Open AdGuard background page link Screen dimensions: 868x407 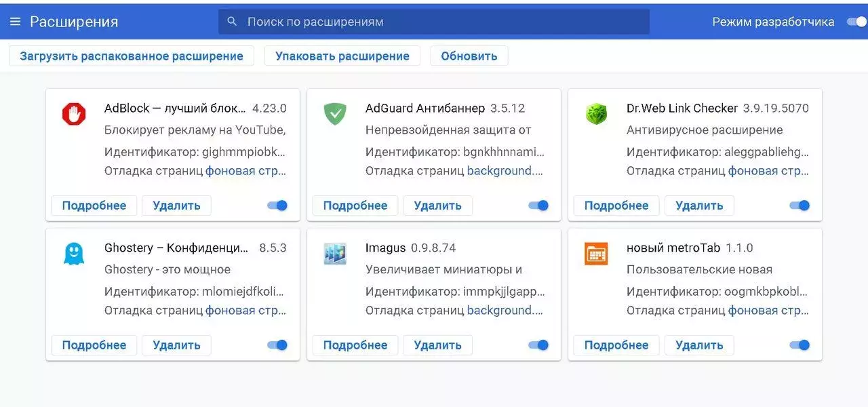[505, 171]
